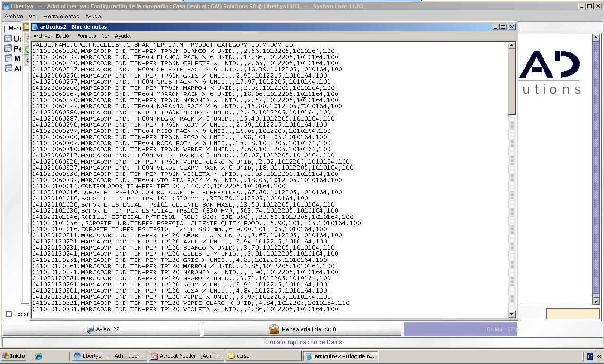
Task: Click Notepad's vertical scrollbar thumb
Action: tap(511, 81)
